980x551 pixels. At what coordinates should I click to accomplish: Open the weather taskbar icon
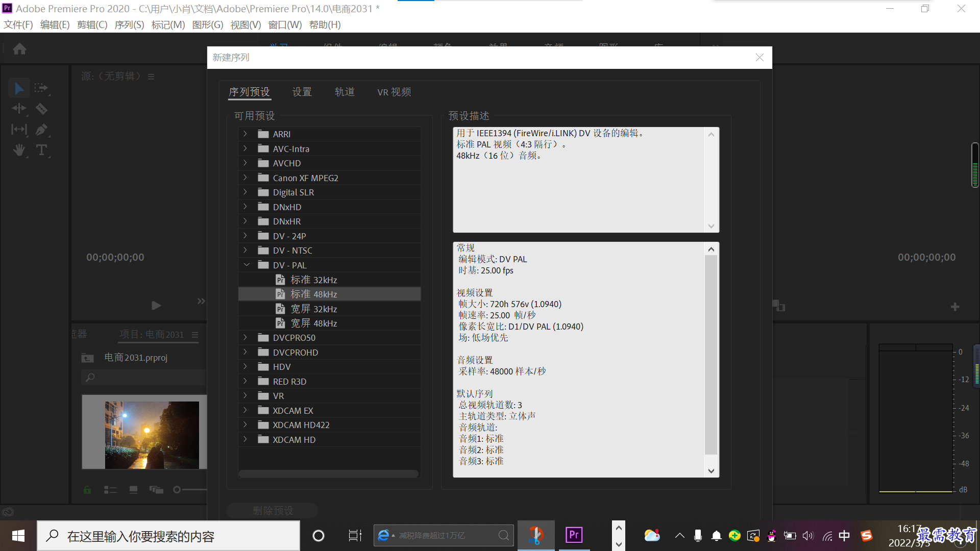(652, 536)
